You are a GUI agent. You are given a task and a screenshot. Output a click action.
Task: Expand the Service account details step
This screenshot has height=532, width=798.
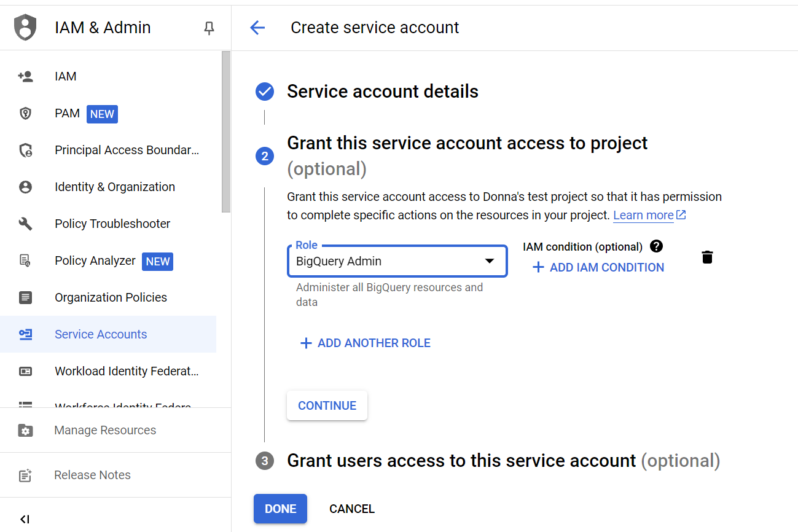click(x=383, y=92)
